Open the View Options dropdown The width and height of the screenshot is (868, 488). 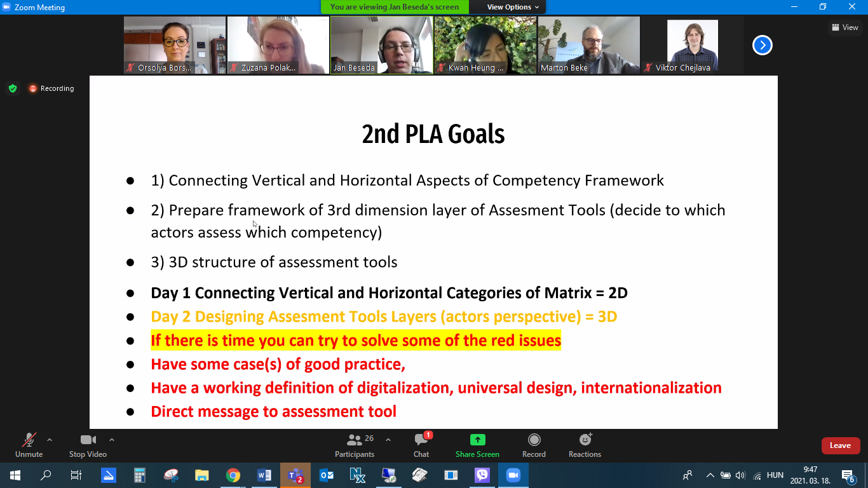[x=513, y=7]
